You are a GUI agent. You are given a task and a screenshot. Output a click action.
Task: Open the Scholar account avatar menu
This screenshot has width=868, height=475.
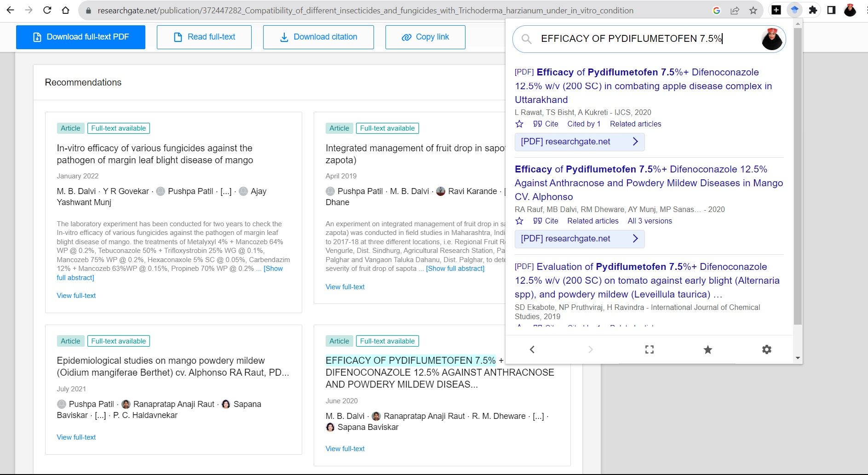(x=772, y=39)
